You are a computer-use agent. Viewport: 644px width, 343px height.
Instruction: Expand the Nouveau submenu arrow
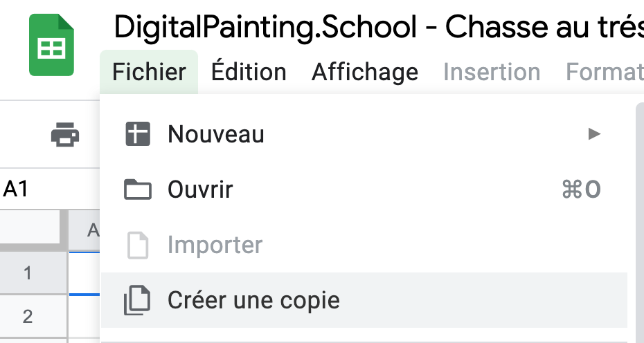[x=593, y=134]
